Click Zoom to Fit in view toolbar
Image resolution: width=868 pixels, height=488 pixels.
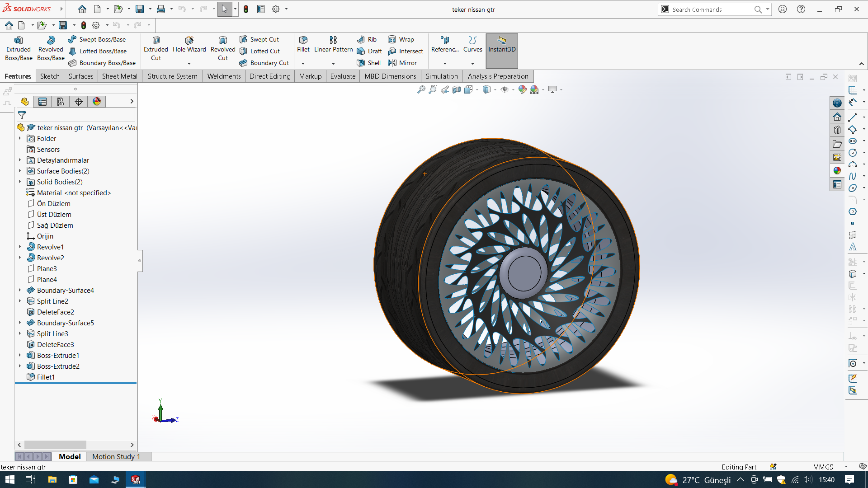pyautogui.click(x=421, y=89)
